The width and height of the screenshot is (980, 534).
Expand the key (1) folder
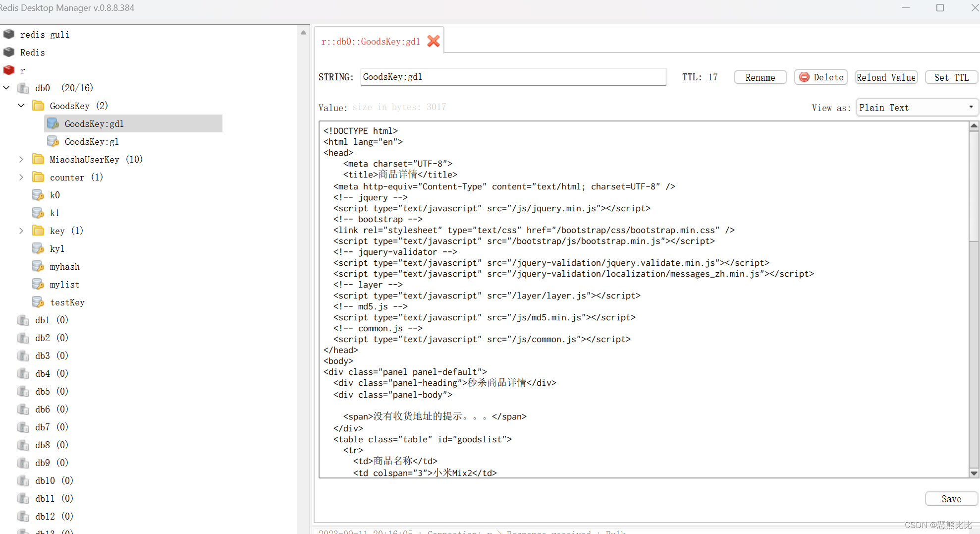[21, 231]
